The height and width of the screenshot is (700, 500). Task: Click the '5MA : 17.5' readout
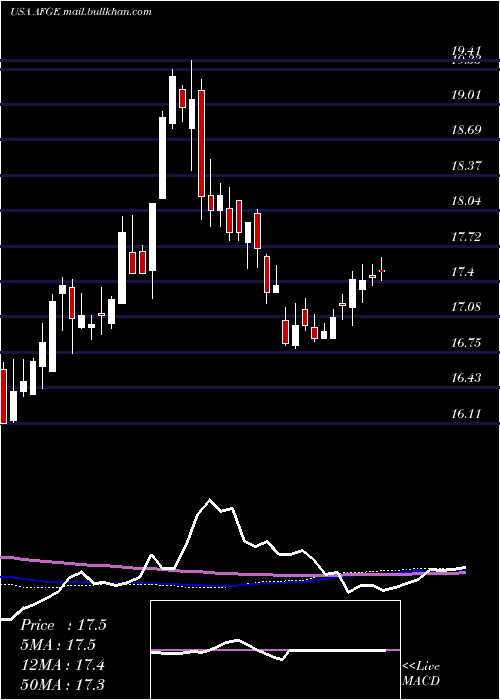pos(58,645)
